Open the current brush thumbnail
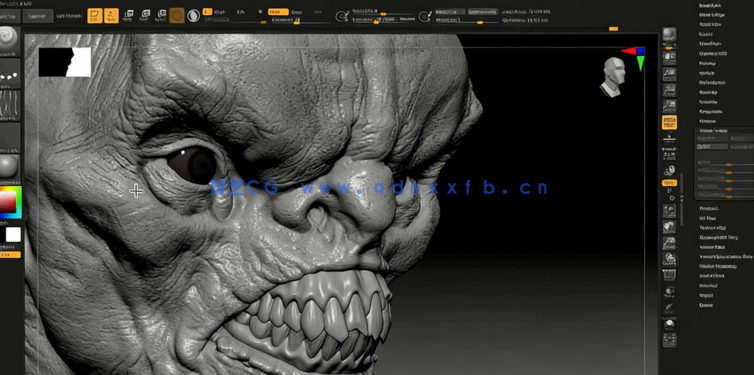Image resolution: width=754 pixels, height=375 pixels. 10,40
